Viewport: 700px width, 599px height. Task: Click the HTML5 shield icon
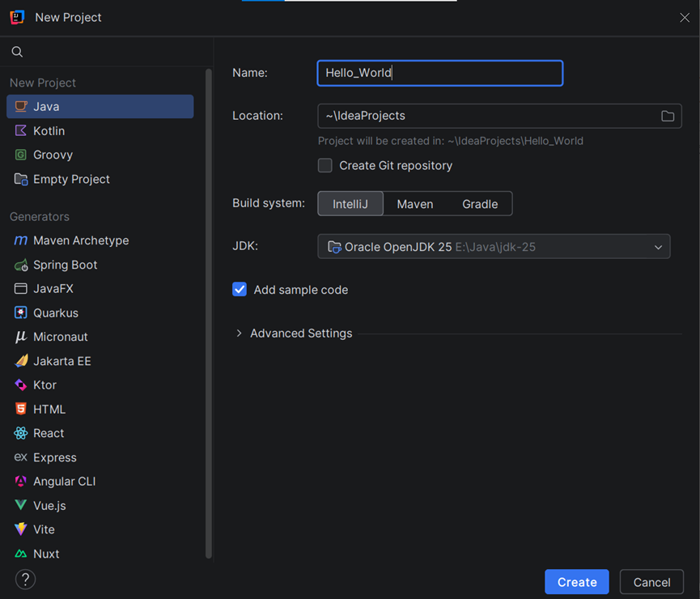tap(21, 409)
